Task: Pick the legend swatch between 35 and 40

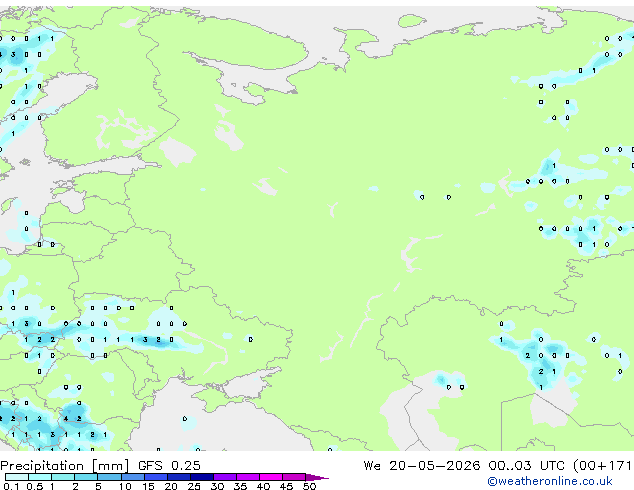Action: (248, 477)
